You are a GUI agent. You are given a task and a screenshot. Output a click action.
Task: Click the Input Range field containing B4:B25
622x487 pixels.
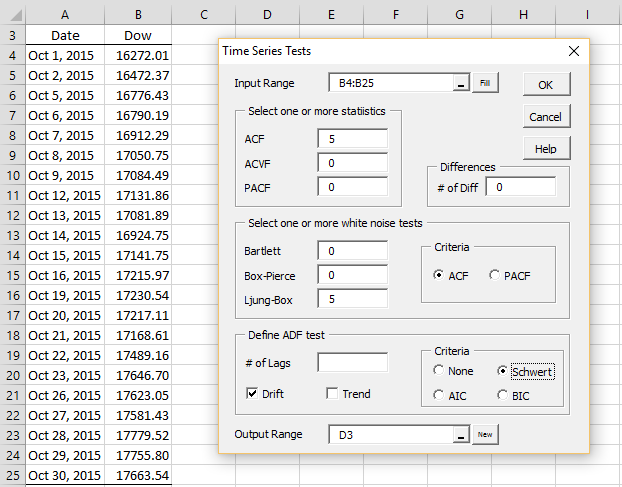click(391, 83)
